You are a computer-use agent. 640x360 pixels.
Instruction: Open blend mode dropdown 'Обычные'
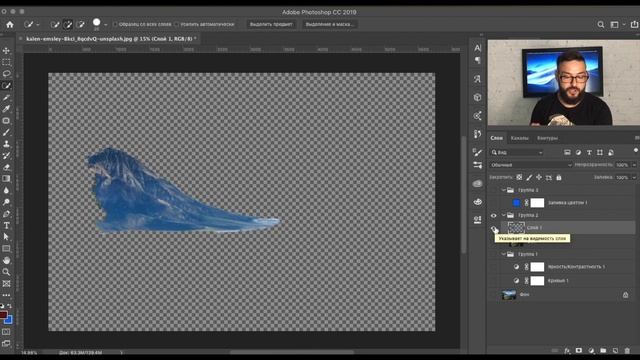click(x=531, y=165)
